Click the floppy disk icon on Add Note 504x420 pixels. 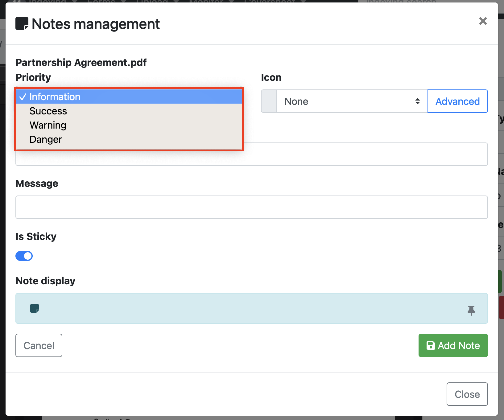pyautogui.click(x=431, y=345)
